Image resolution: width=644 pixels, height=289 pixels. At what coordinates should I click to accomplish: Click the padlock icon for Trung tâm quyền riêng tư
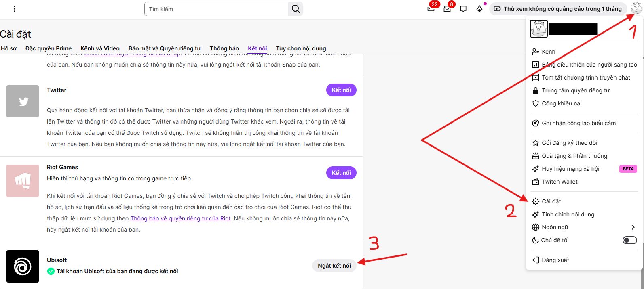[x=536, y=90]
